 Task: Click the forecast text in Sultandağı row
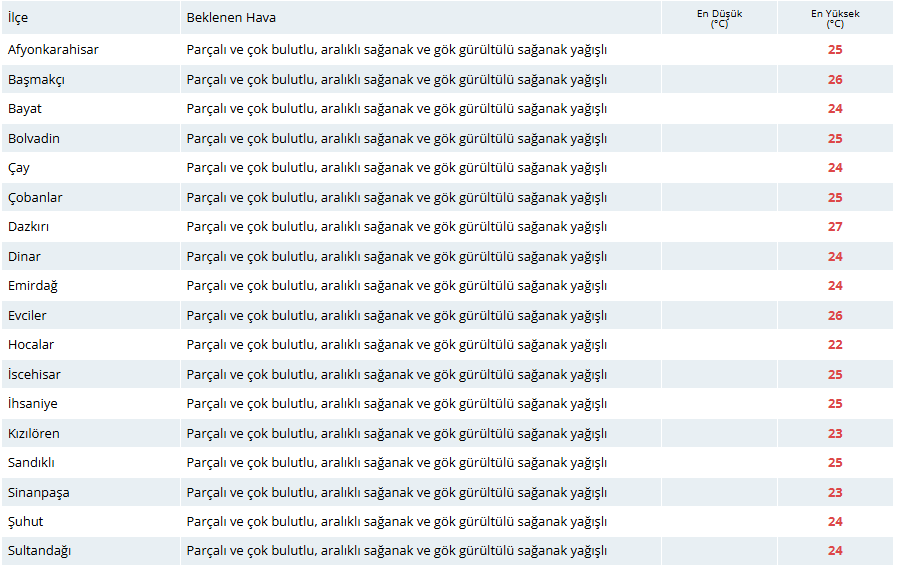coord(396,551)
